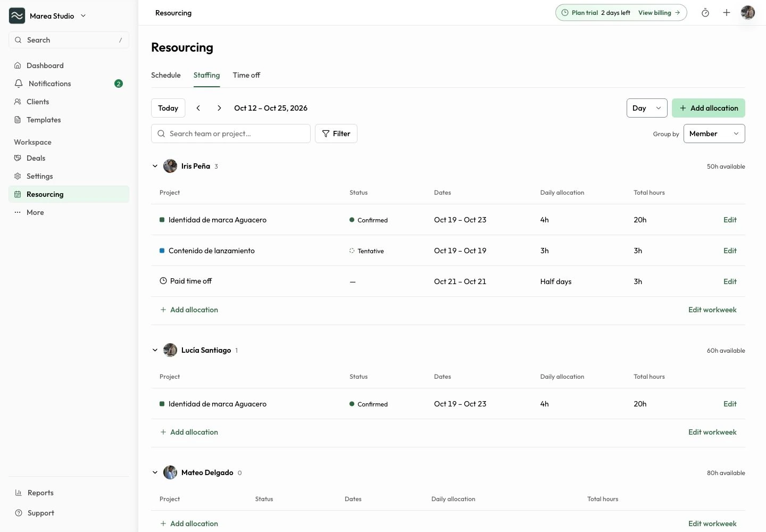Open the Filter button

pos(336,134)
